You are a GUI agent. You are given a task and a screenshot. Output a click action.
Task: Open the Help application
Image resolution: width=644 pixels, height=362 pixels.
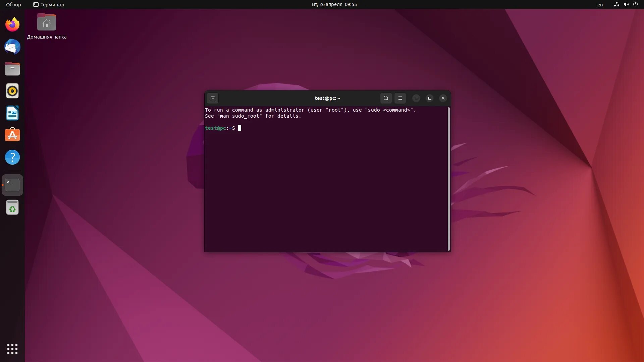tap(12, 157)
